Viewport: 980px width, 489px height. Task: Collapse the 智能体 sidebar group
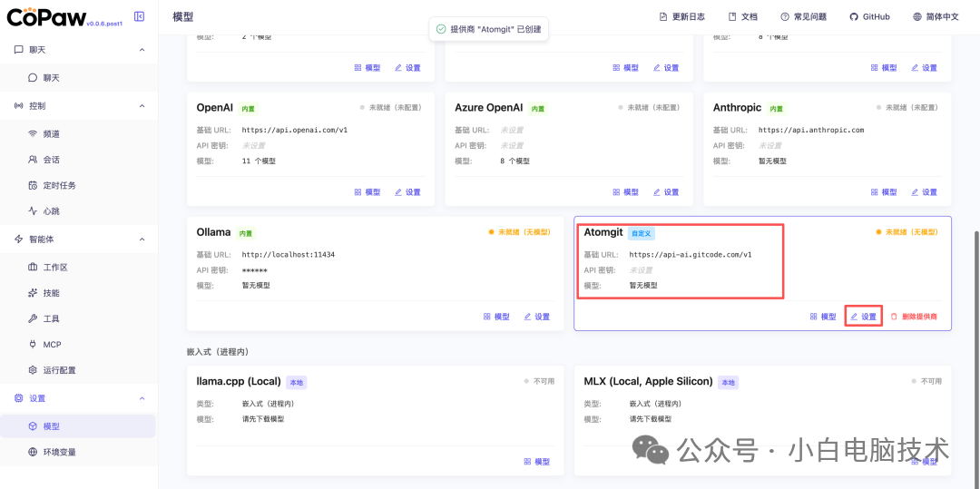pyautogui.click(x=142, y=240)
